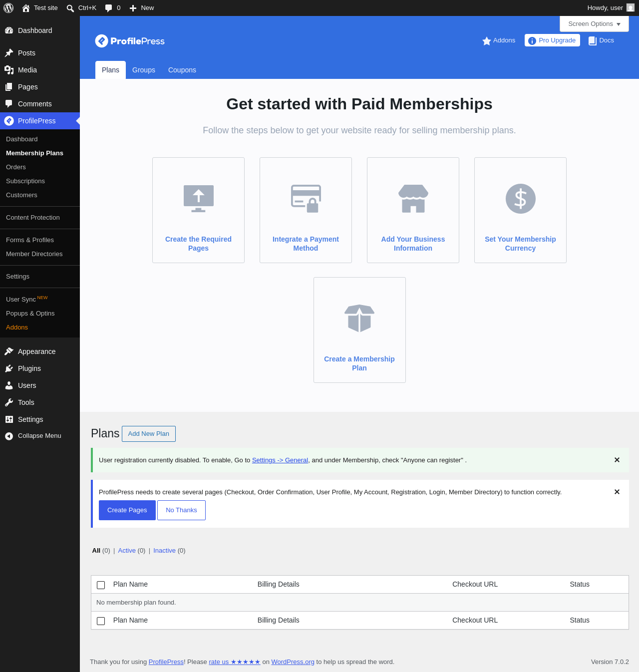Click the Add New Plan button
Viewport: 639px width, 672px height.
pos(149,434)
